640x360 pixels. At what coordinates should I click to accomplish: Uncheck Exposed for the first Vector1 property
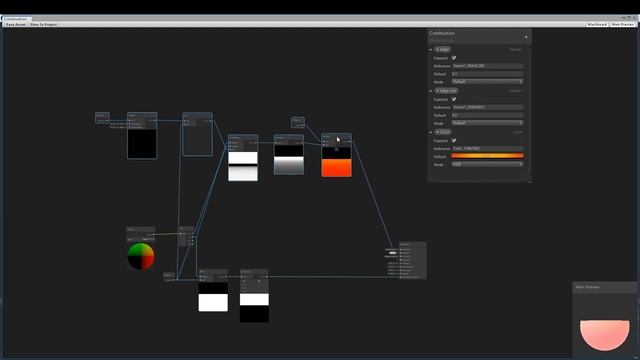[x=454, y=58]
